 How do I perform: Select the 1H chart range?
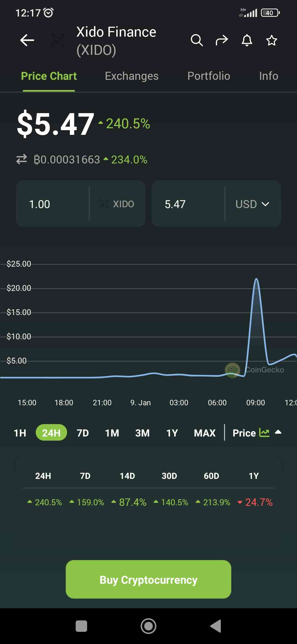point(20,433)
